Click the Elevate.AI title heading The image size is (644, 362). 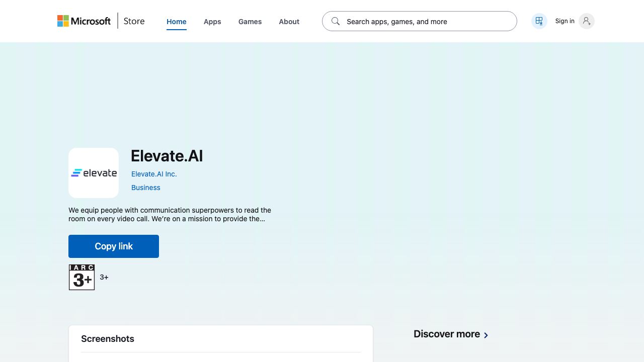(167, 156)
